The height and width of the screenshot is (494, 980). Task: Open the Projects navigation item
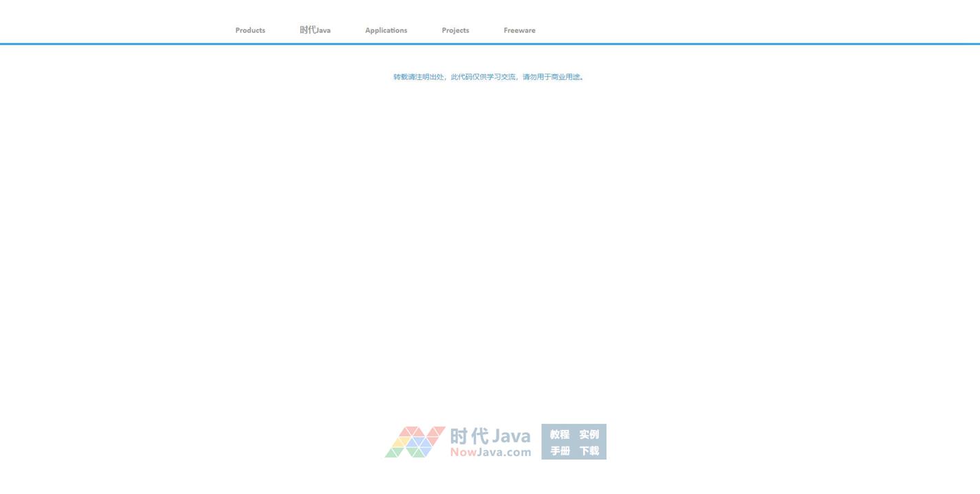coord(455,30)
